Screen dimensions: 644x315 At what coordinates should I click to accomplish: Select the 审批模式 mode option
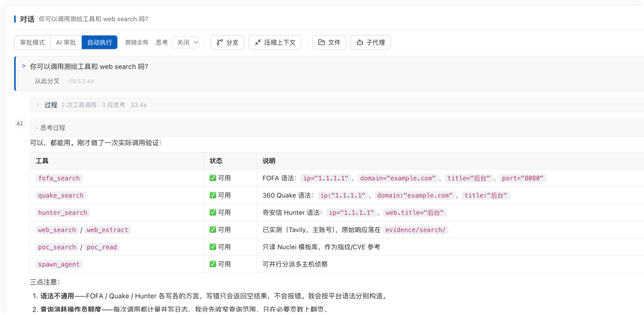coord(32,42)
